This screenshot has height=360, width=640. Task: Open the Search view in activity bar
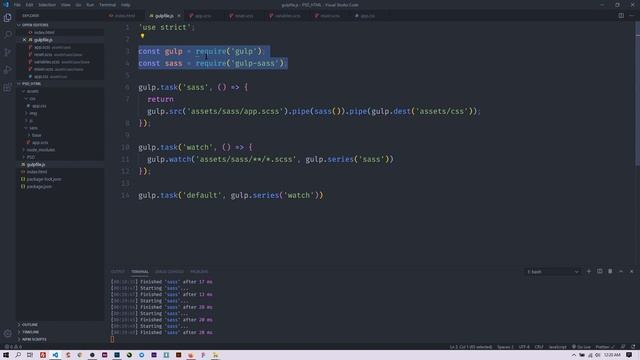[x=7, y=35]
